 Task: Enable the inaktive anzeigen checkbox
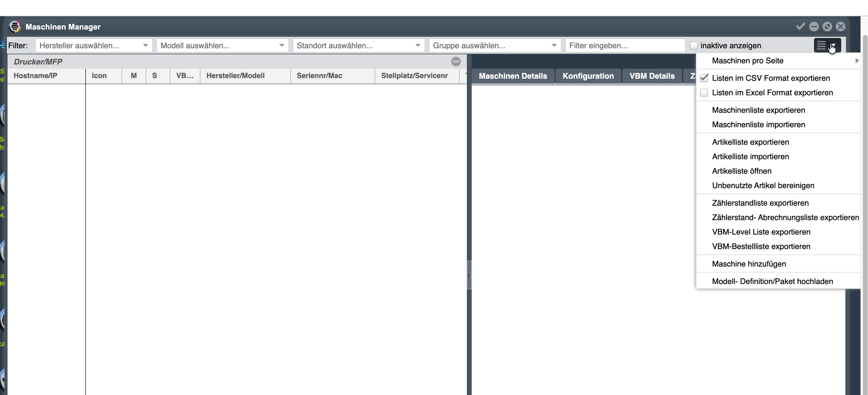click(693, 46)
